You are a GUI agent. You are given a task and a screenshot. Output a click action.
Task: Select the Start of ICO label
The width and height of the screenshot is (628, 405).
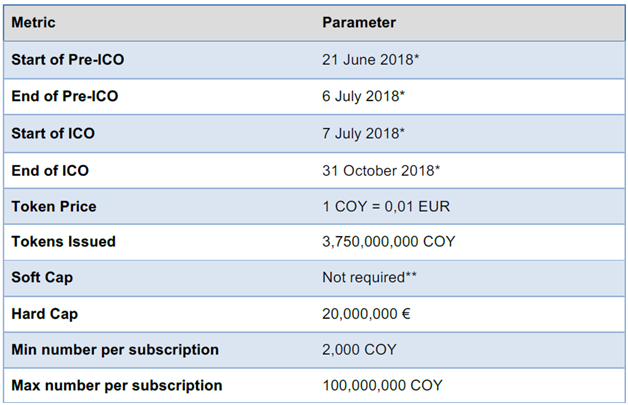tap(53, 133)
